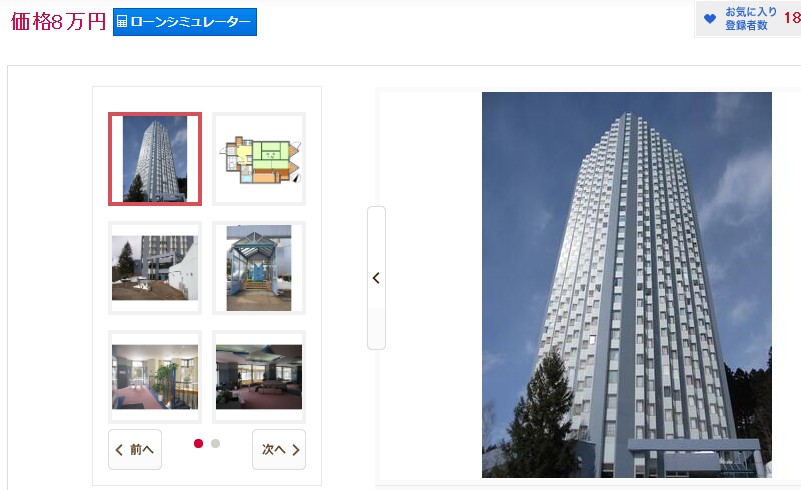The width and height of the screenshot is (801, 490).
Task: Switch to the gray second page dot
Action: 216,443
